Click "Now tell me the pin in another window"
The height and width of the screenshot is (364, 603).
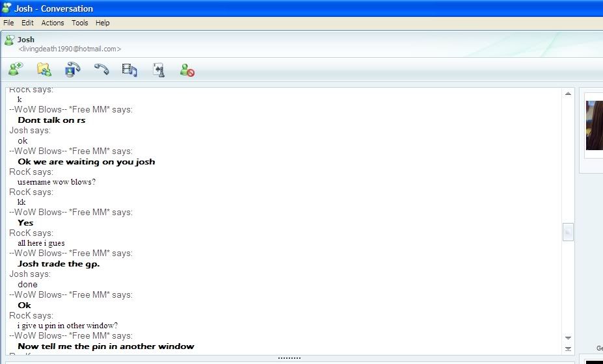pos(106,346)
